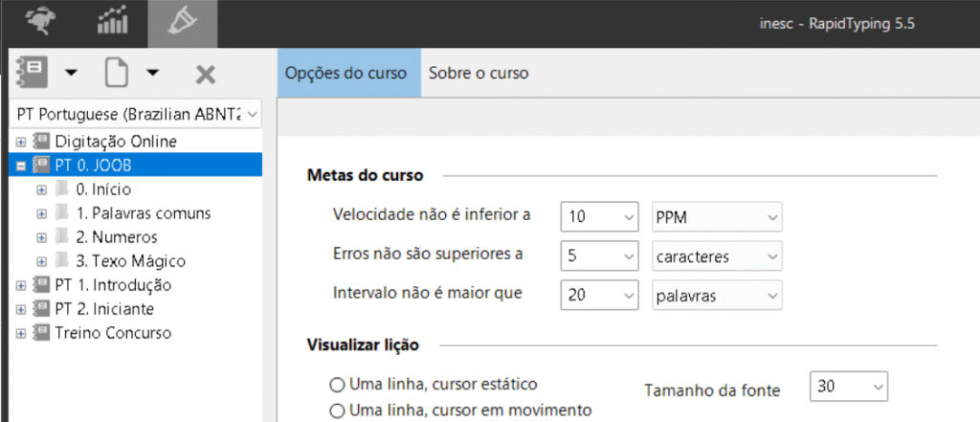
Task: Select 'Uma linha, cursor em movimento' radio option
Action: click(336, 411)
